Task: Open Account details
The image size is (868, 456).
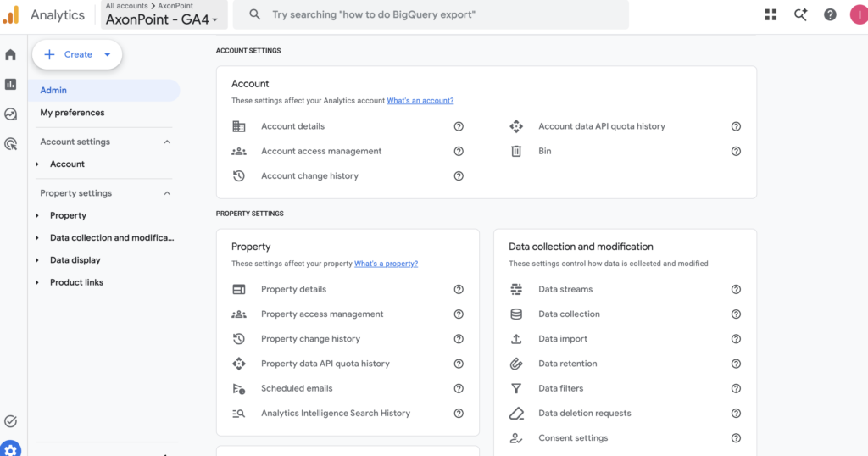Action: pyautogui.click(x=292, y=126)
